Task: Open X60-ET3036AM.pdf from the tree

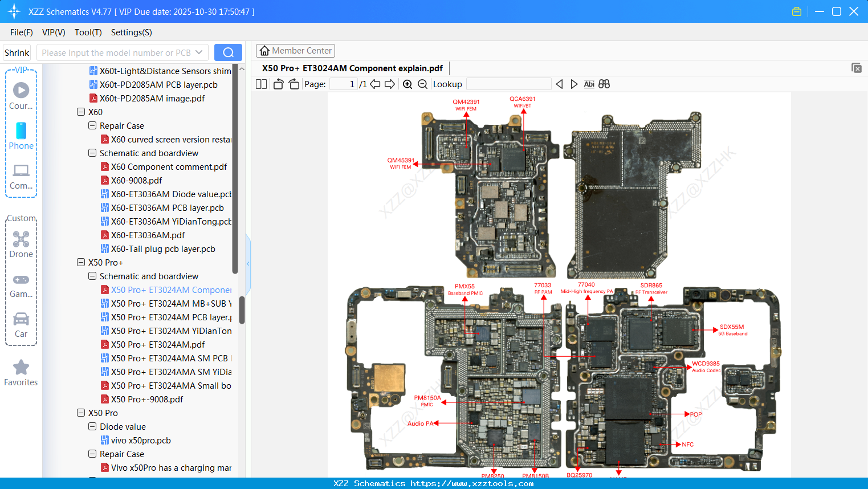Action: (x=147, y=235)
